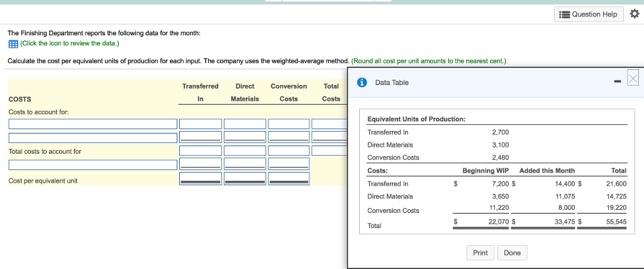Viewport: 644px width, 269px height.
Task: Open the 'Click the icon to review the data' link
Action: [x=69, y=43]
